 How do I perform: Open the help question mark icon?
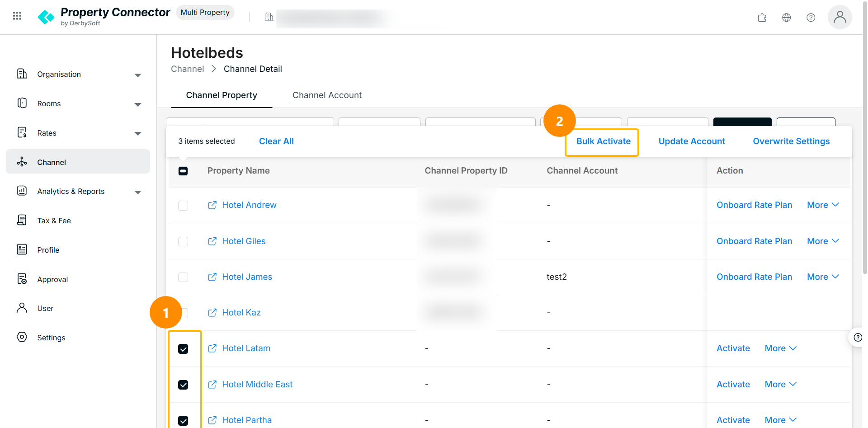(811, 18)
